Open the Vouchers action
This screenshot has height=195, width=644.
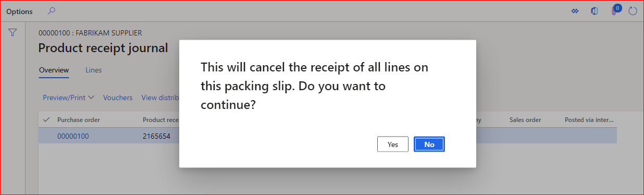coord(118,97)
